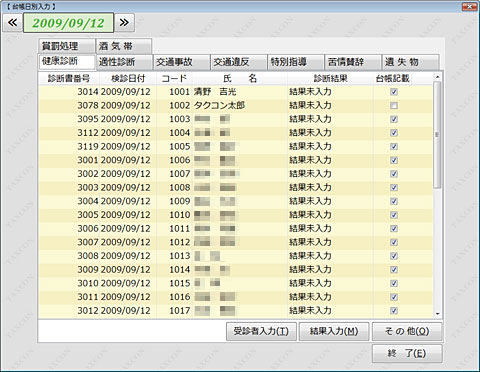Toggle 台帳記載 checkbox for row 3006
This screenshot has height=372, width=480.
[x=394, y=228]
